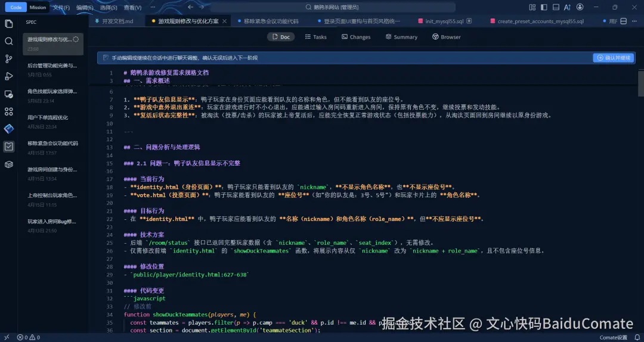Switch to Mission mode

pyautogui.click(x=38, y=7)
